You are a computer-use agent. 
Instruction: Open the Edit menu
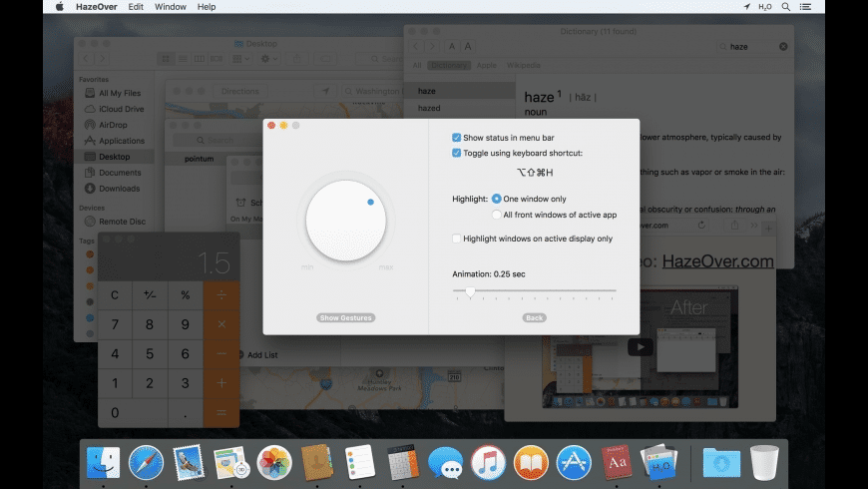point(136,7)
